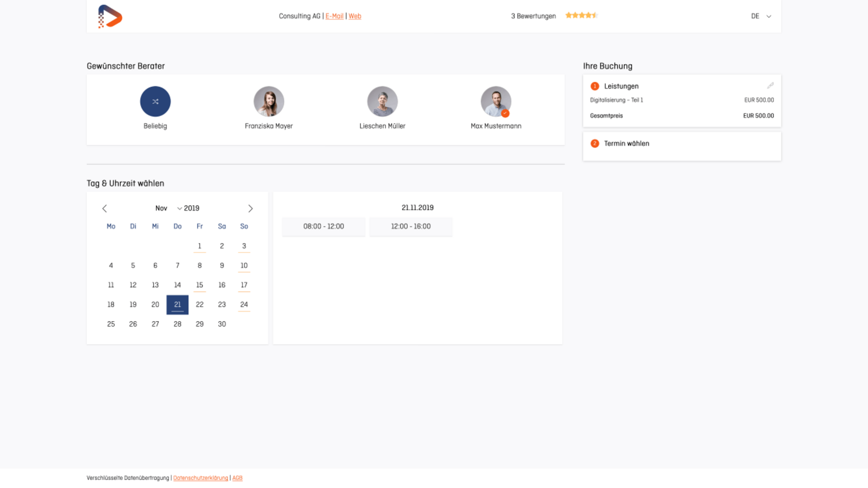Go to next month in calendar
Screen dimensions: 868x488
pyautogui.click(x=250, y=208)
